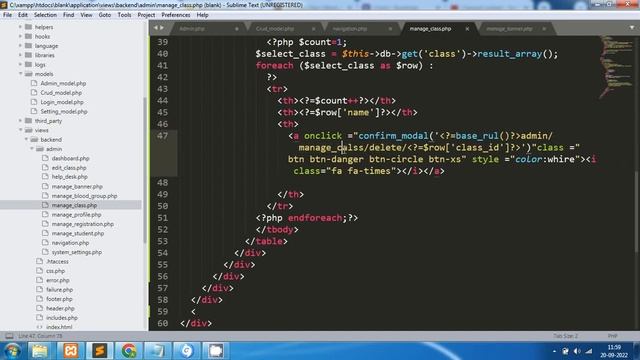
Task: Open edit_class.php in sidebar
Action: (x=69, y=168)
